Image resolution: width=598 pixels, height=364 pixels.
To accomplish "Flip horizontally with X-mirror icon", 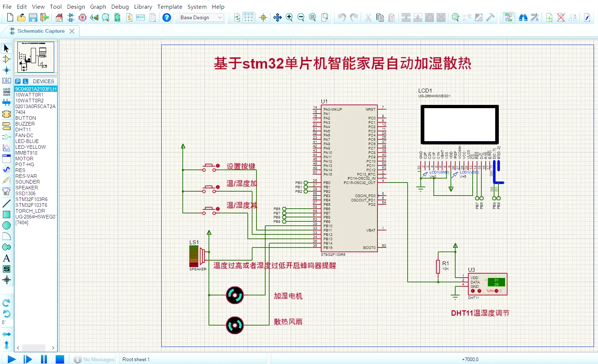I will click(x=7, y=334).
